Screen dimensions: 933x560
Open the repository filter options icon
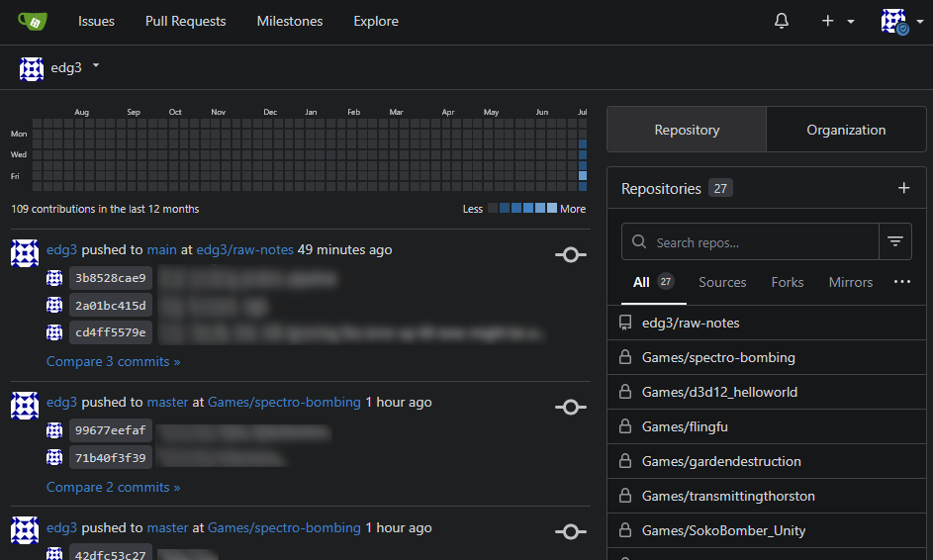pyautogui.click(x=895, y=241)
